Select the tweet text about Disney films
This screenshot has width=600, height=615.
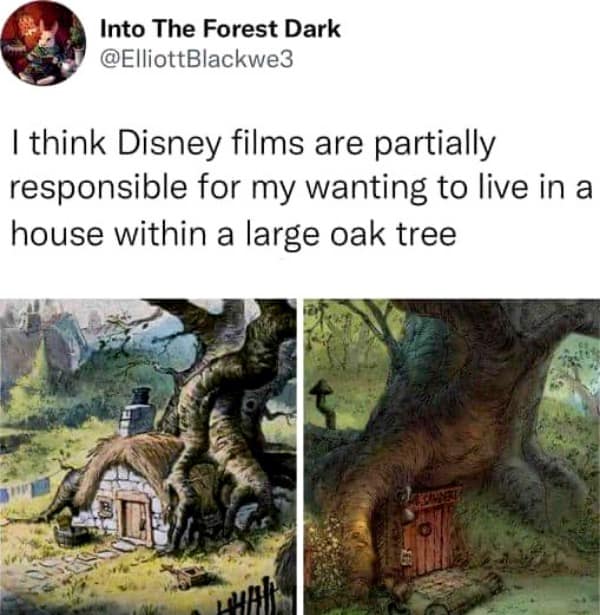point(300,189)
